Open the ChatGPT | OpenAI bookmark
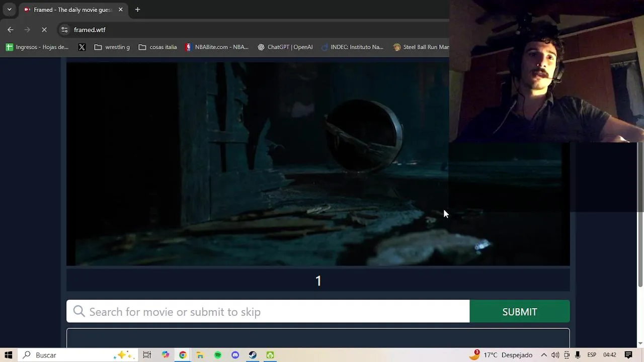This screenshot has width=644, height=362. tap(285, 47)
